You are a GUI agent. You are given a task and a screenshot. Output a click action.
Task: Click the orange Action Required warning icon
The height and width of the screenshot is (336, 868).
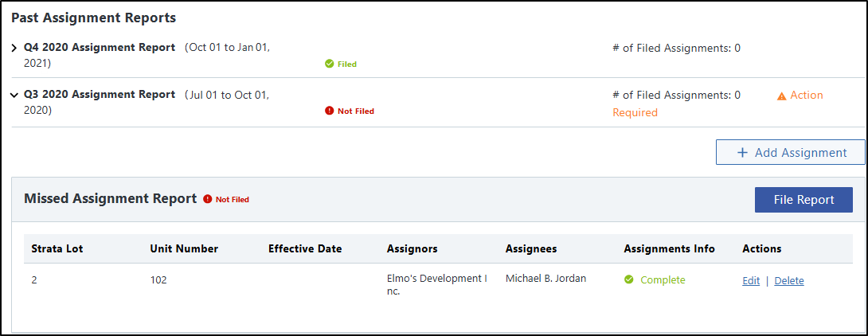[x=781, y=96]
